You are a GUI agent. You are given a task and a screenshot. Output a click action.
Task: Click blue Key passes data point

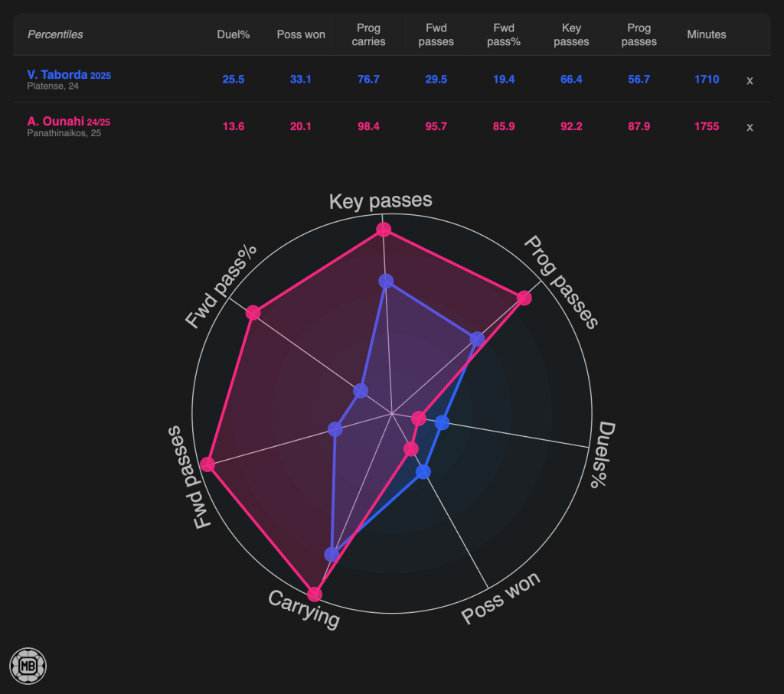386,282
